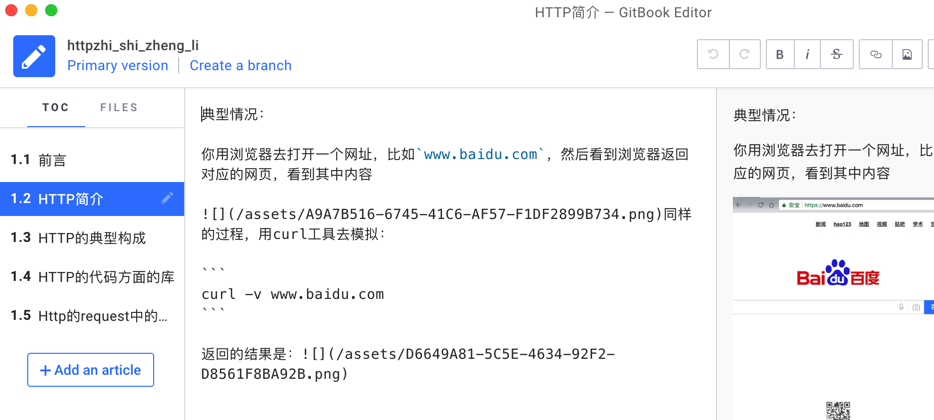
Task: Open article 1.3 HTTP的典型构成
Action: [91, 238]
